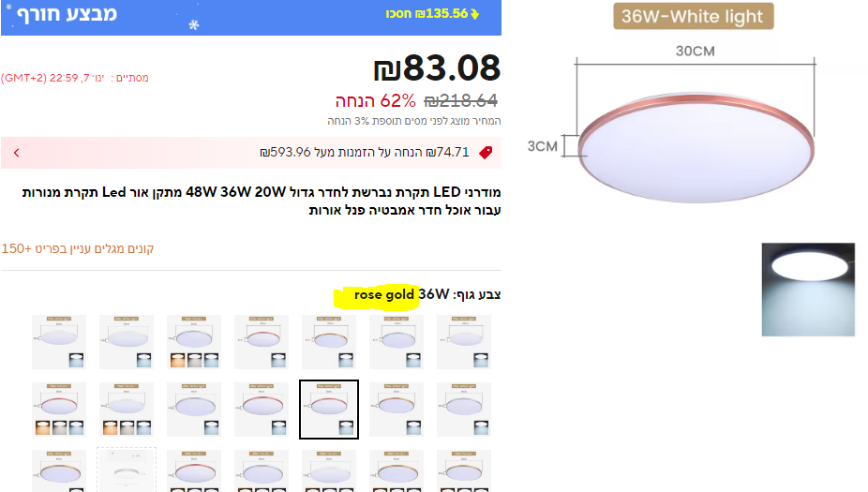
Task: Click the product title starting 'מודרני LED'
Action: pyautogui.click(x=262, y=201)
